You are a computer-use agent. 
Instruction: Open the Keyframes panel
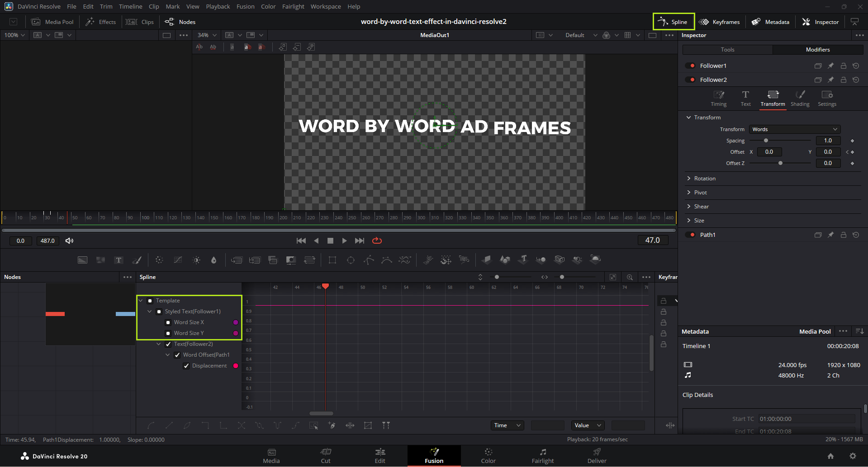pyautogui.click(x=720, y=22)
